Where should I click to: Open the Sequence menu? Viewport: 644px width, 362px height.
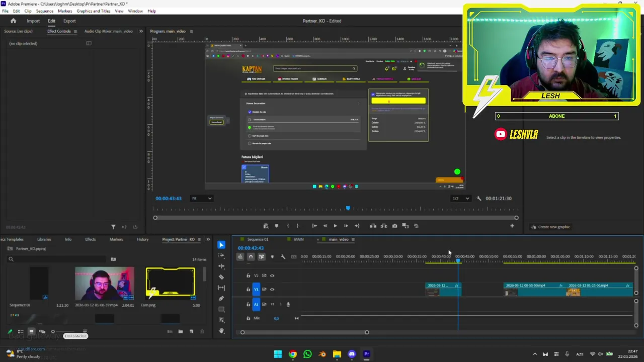[45, 11]
